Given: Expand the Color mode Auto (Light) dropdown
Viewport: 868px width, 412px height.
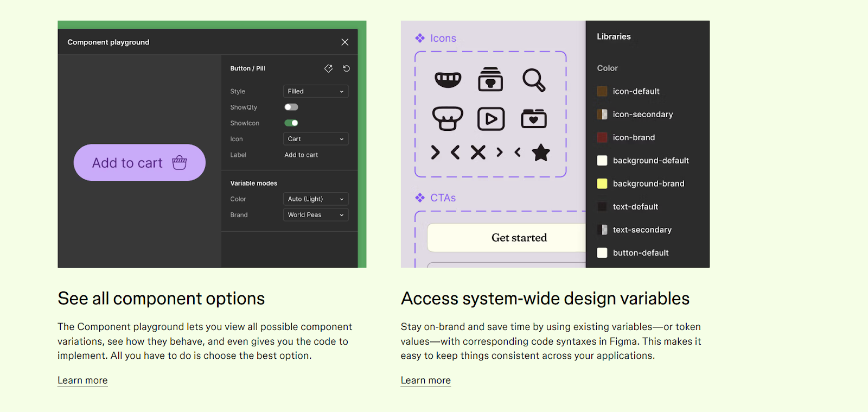Looking at the screenshot, I should (x=316, y=199).
